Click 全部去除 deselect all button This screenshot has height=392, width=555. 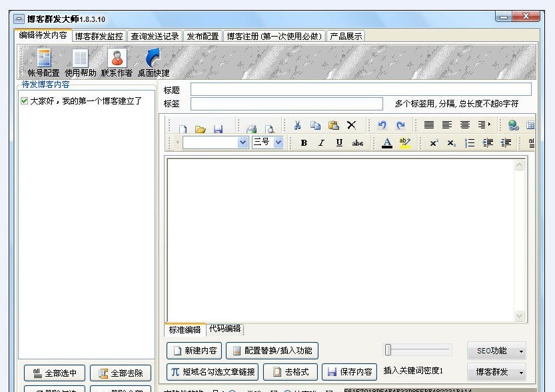[x=121, y=373]
